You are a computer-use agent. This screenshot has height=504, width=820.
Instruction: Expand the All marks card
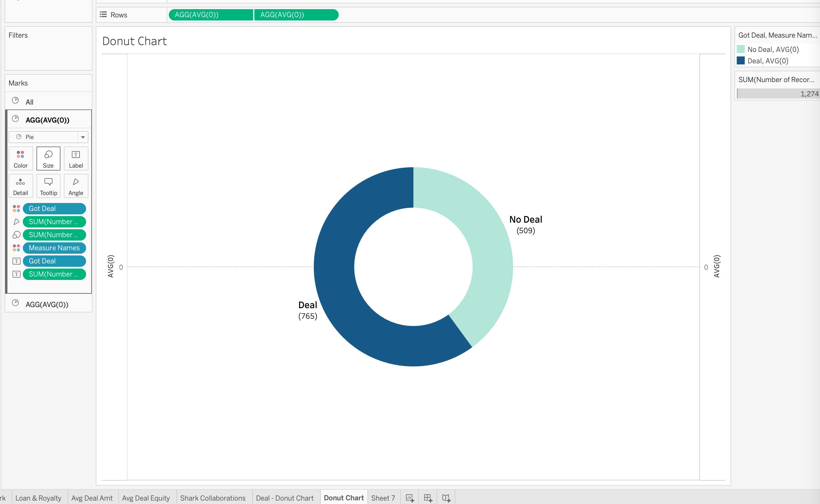(x=29, y=102)
